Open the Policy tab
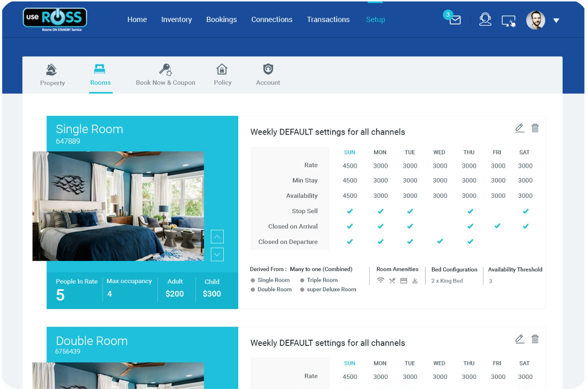Viewport: 588px width, 389px height. pos(222,75)
